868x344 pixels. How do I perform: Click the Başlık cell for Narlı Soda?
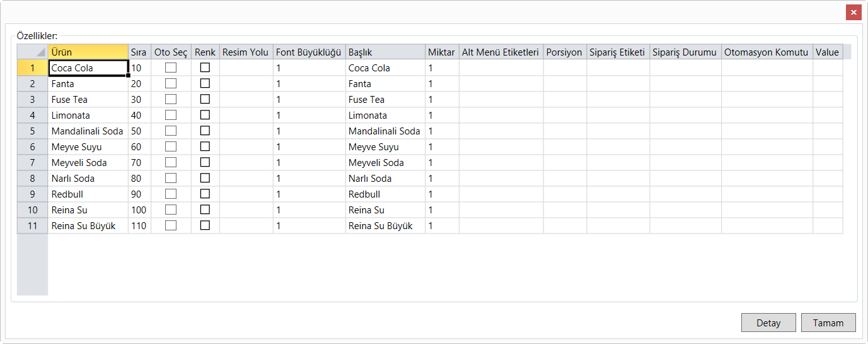tap(385, 178)
